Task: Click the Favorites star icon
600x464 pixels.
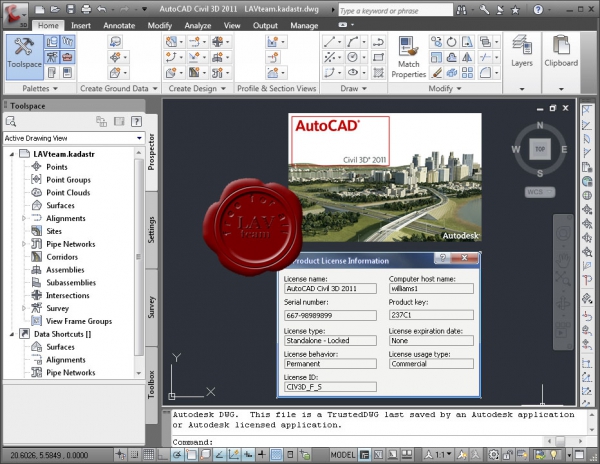Action: [x=515, y=10]
